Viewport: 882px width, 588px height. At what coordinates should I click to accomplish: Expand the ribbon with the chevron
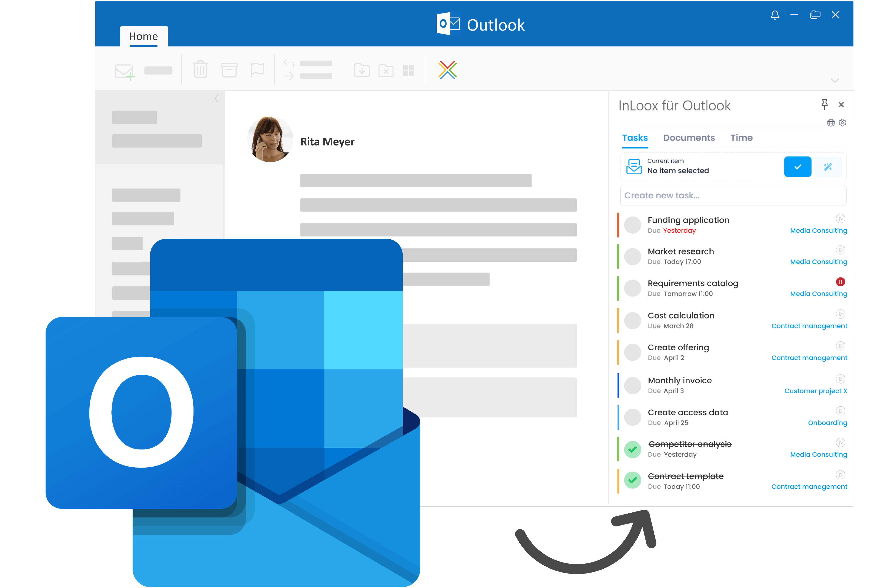(x=835, y=81)
